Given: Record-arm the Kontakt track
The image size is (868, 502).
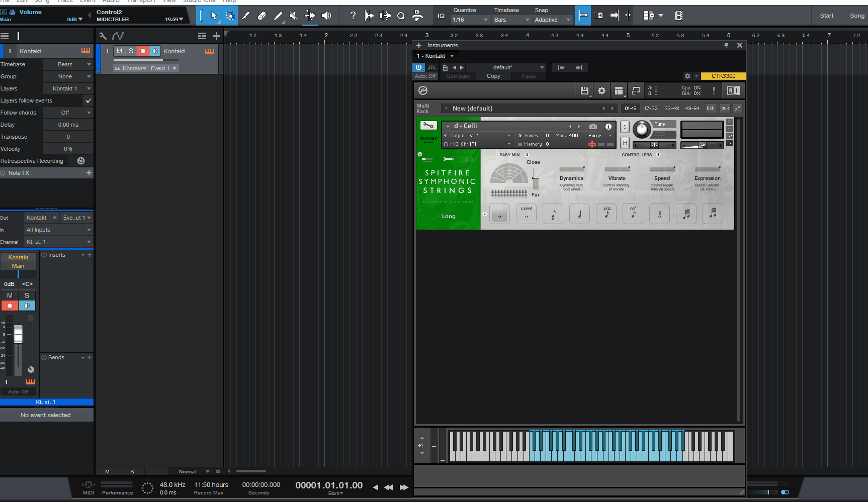Looking at the screenshot, I should coord(143,51).
